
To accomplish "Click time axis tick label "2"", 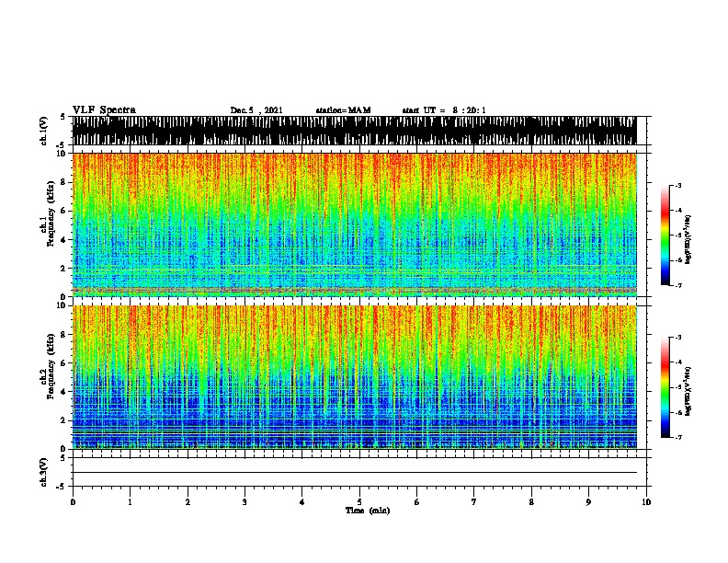I will 188,502.
